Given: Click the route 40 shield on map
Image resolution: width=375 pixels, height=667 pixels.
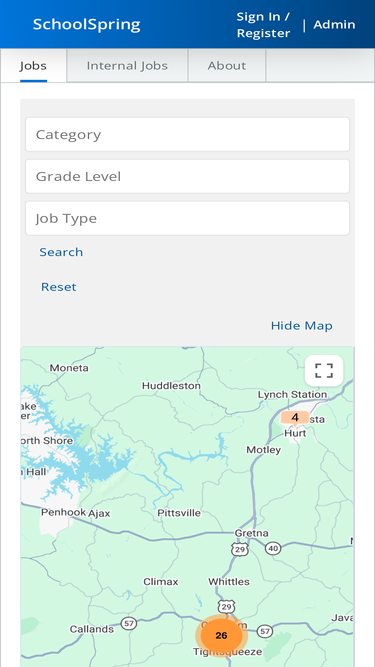Looking at the screenshot, I should pos(273,549).
